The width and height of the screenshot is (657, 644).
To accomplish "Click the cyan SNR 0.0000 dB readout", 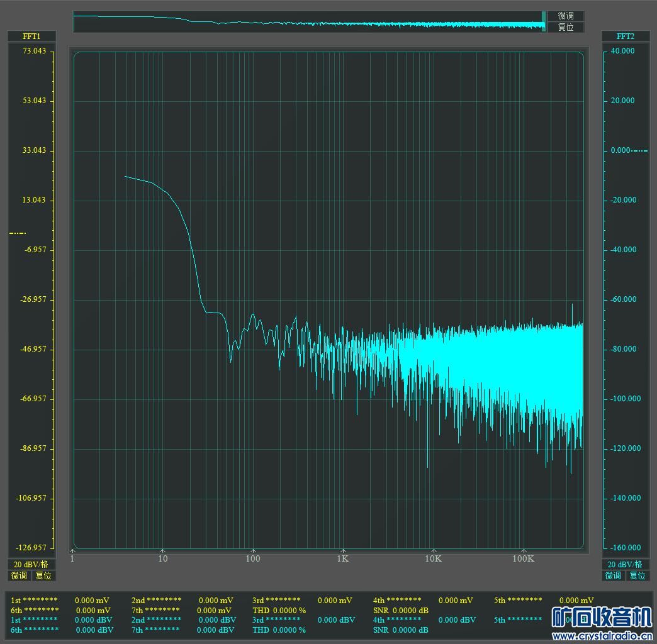I will [x=400, y=630].
